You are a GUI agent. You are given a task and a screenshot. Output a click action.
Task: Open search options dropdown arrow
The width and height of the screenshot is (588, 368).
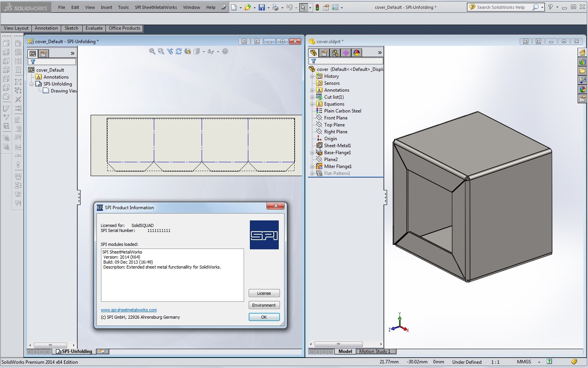[x=542, y=7]
